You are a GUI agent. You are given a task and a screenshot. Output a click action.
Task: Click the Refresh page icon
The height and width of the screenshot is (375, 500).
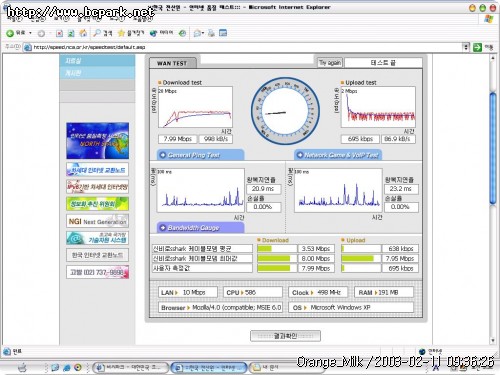click(71, 33)
